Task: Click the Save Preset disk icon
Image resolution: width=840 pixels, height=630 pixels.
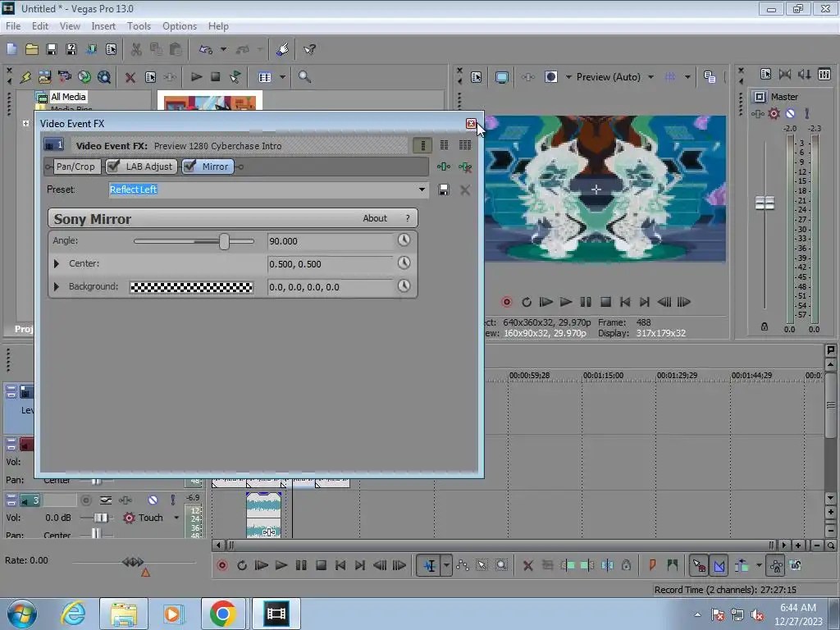Action: 444,189
